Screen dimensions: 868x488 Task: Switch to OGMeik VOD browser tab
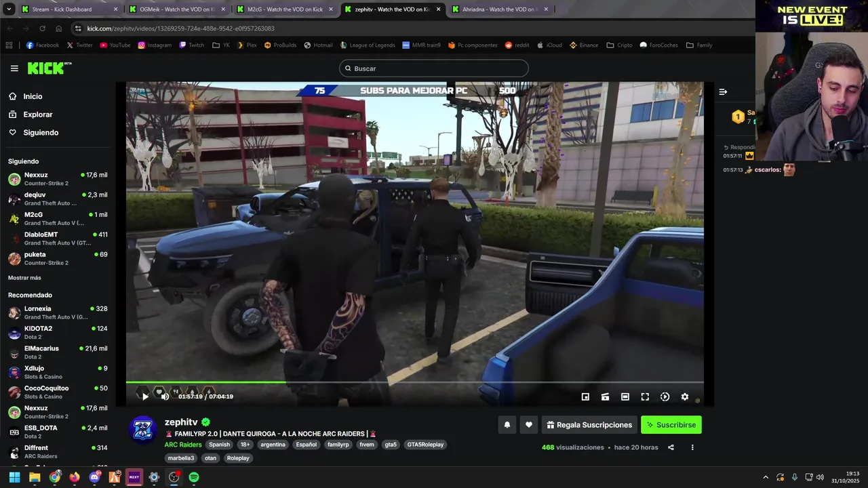[x=176, y=9]
